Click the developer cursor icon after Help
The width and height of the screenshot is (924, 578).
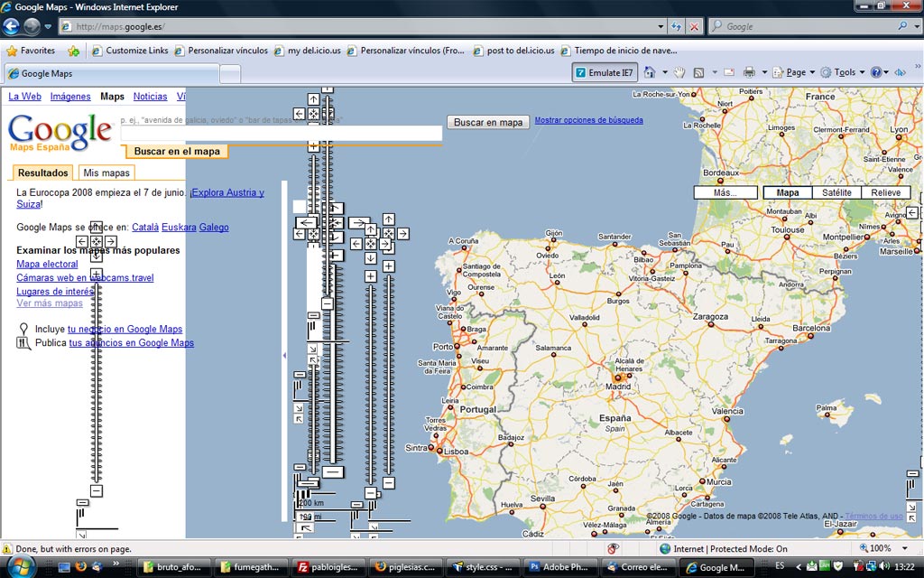click(900, 72)
